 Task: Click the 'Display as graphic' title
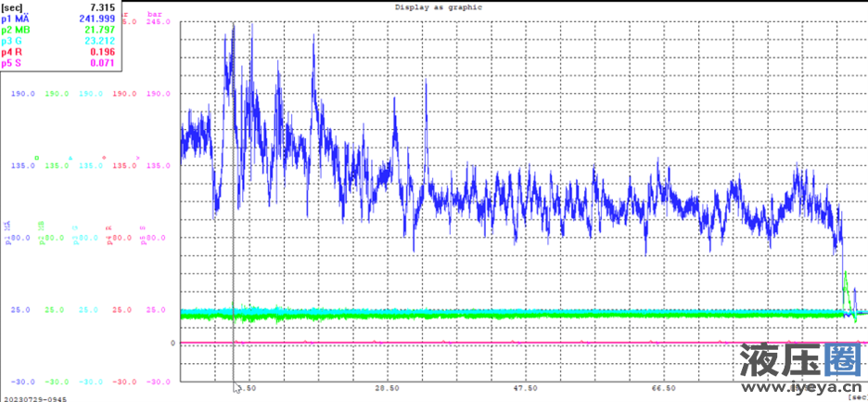point(439,7)
